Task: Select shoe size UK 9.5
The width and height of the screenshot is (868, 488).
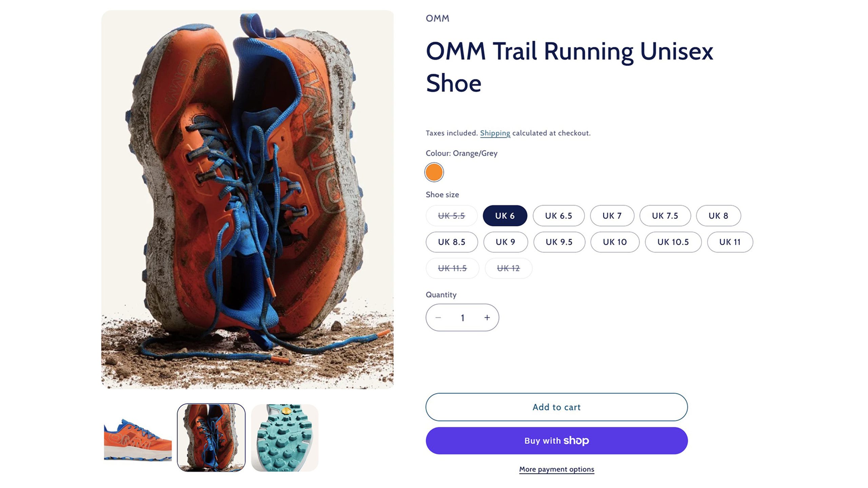Action: (x=559, y=242)
